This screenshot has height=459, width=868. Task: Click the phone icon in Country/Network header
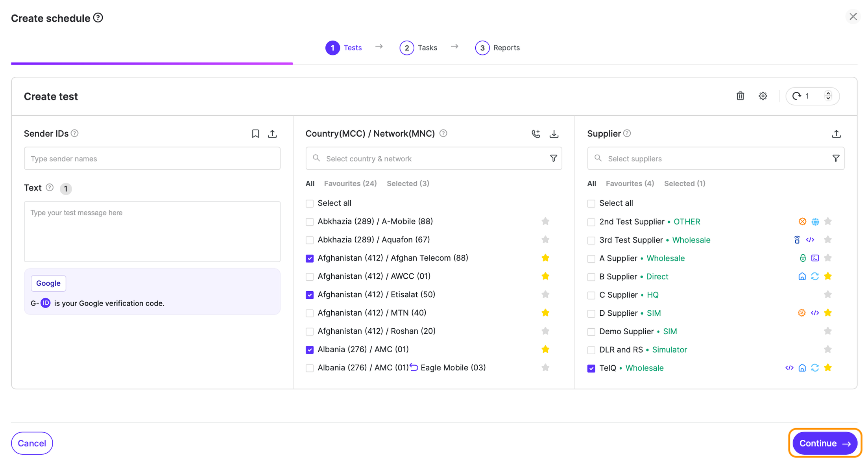point(536,134)
